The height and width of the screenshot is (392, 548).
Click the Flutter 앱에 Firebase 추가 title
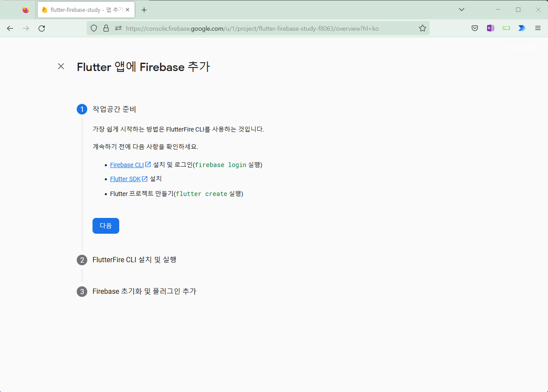click(x=143, y=67)
